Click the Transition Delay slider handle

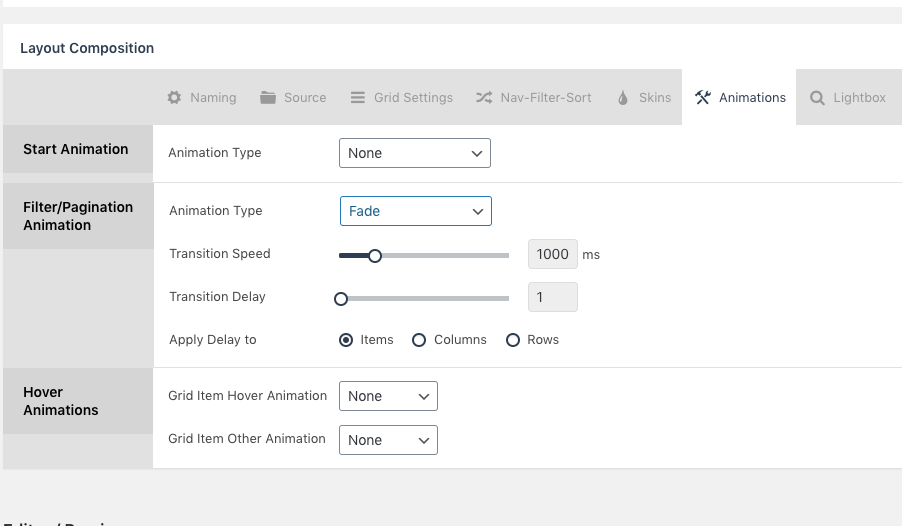[x=341, y=299]
